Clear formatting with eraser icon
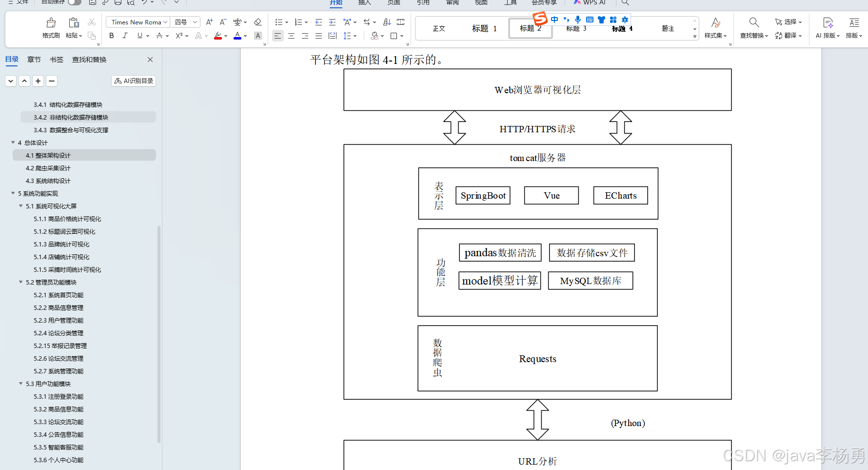The image size is (868, 470). [258, 22]
